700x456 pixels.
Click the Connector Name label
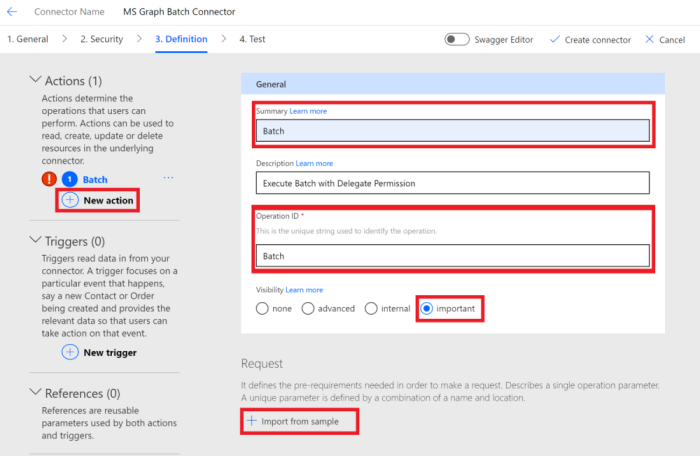[x=69, y=12]
